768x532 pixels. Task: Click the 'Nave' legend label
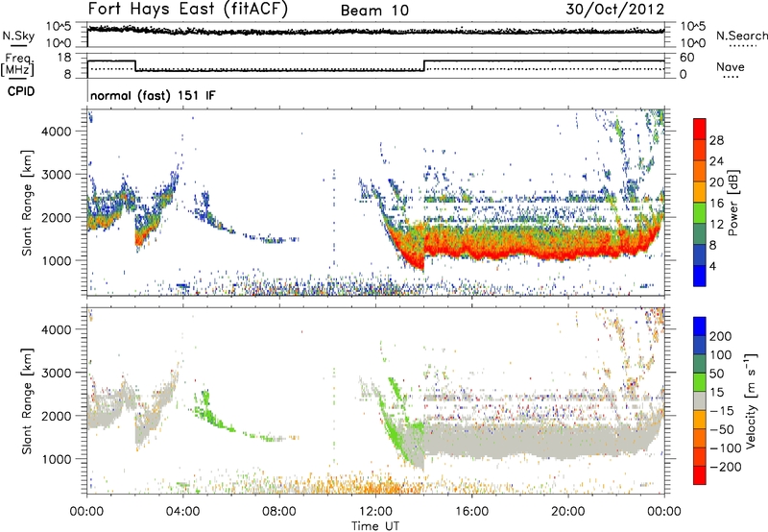[x=731, y=66]
